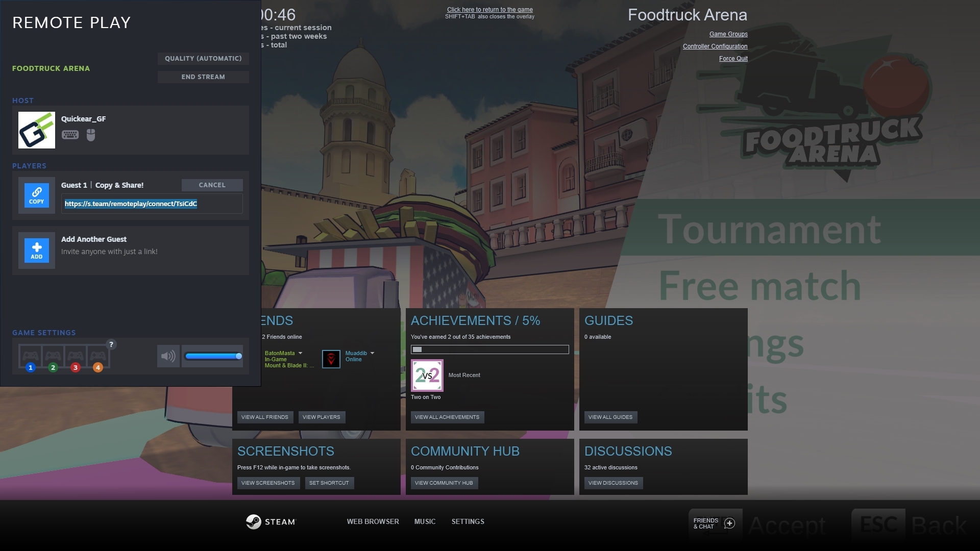
Task: Open the Quality (Automatic) dropdown
Action: (x=203, y=59)
